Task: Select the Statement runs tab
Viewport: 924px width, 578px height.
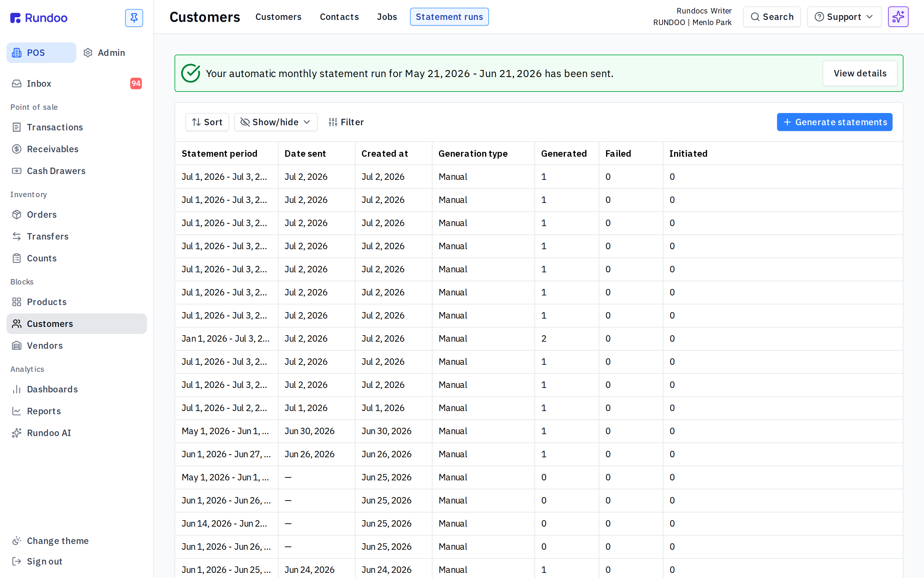Action: pos(449,17)
